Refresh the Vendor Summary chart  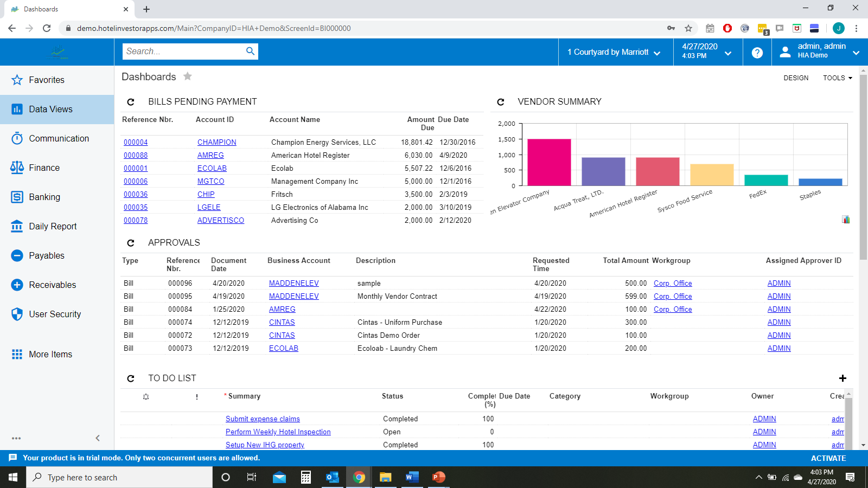[500, 102]
